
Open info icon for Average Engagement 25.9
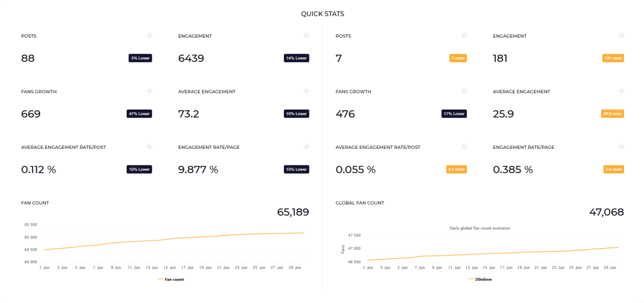click(621, 91)
